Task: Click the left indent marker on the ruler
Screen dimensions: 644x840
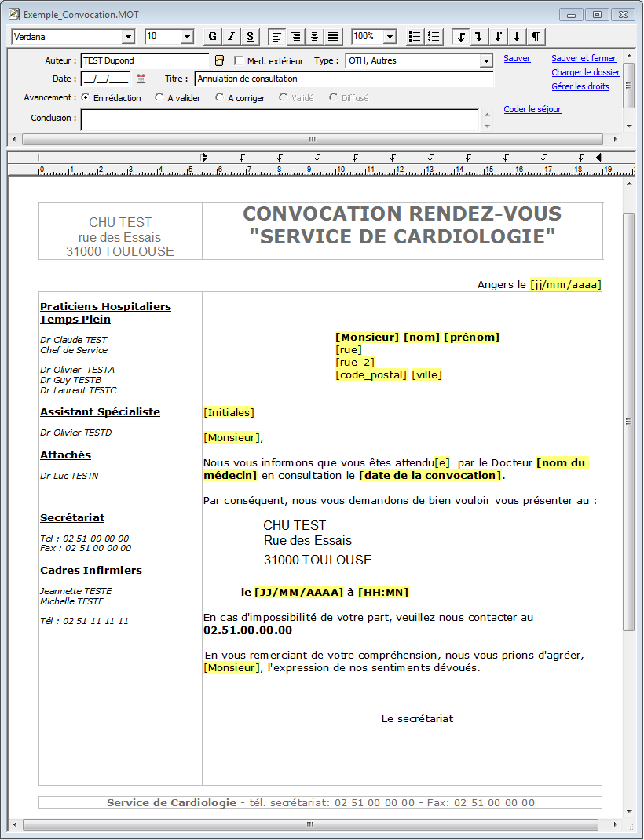Action: [204, 157]
